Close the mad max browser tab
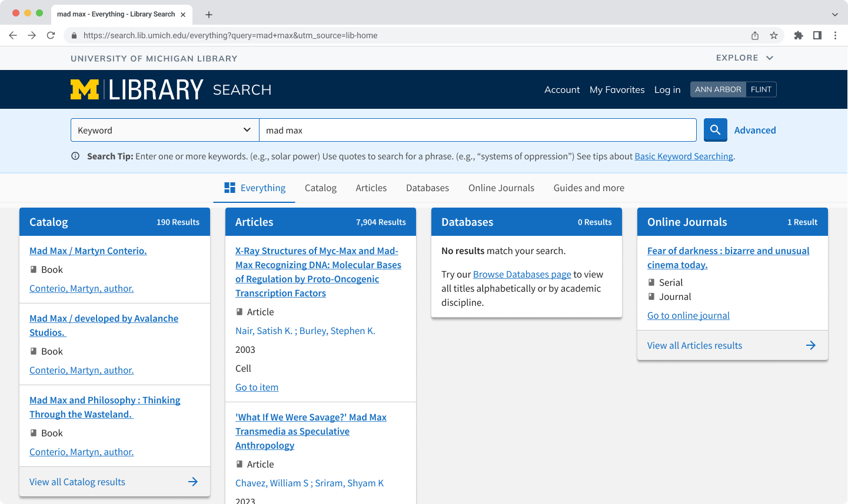Screen dimensions: 848x504 (x=183, y=14)
